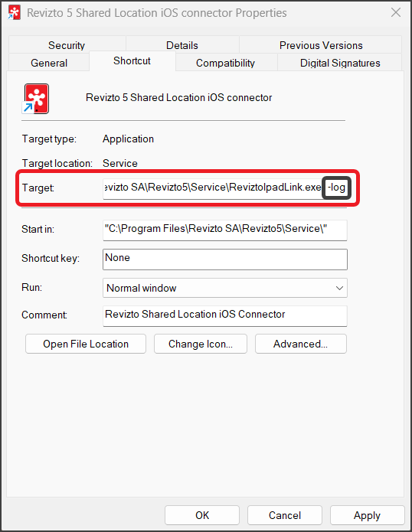
Task: Click the Open File Location button
Action: [x=86, y=344]
